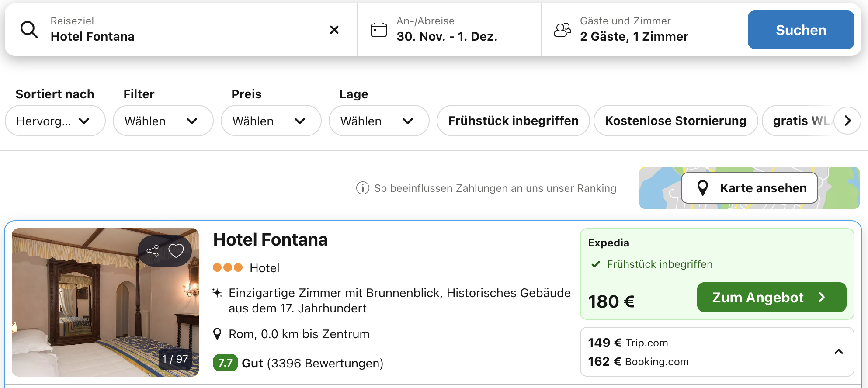Open the Sortiert nach dropdown

click(55, 121)
